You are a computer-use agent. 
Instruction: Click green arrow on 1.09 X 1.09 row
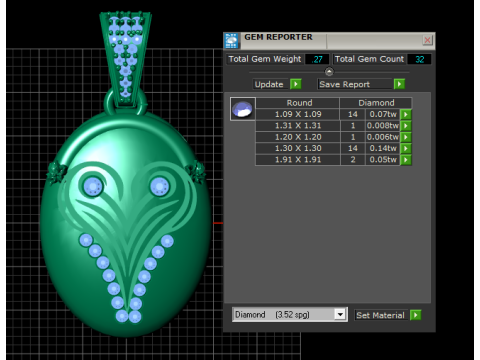coord(406,114)
